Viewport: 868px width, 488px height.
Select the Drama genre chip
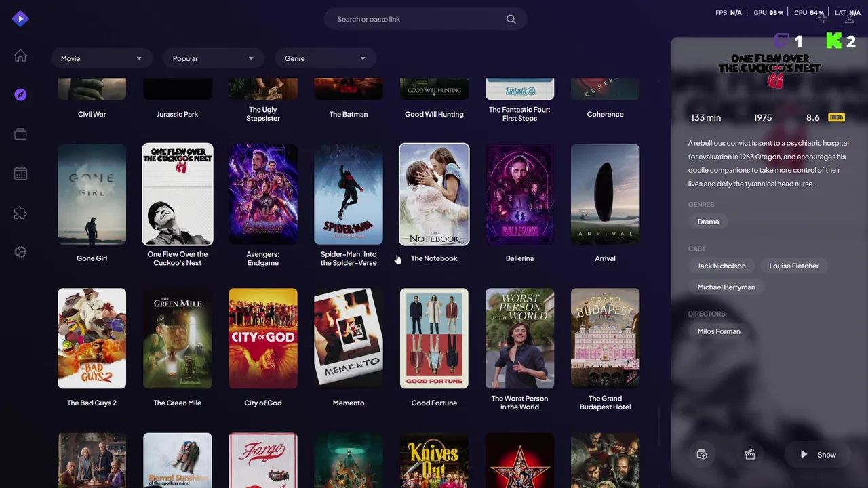coord(708,222)
